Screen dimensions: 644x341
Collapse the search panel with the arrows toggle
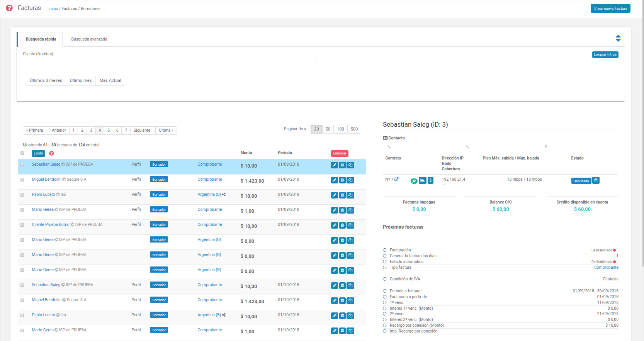[618, 38]
